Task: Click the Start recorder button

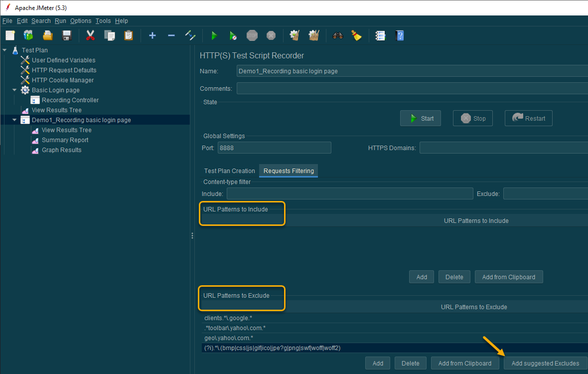Action: click(421, 119)
